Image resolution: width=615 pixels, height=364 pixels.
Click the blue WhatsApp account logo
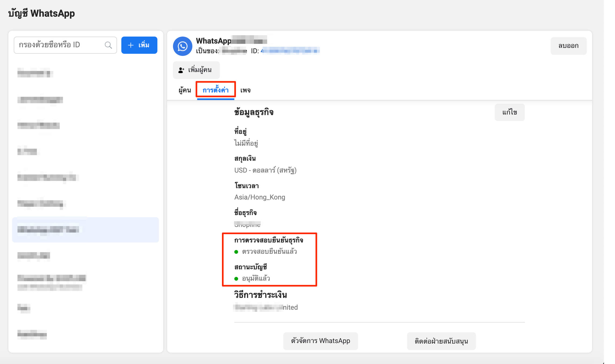coord(183,46)
